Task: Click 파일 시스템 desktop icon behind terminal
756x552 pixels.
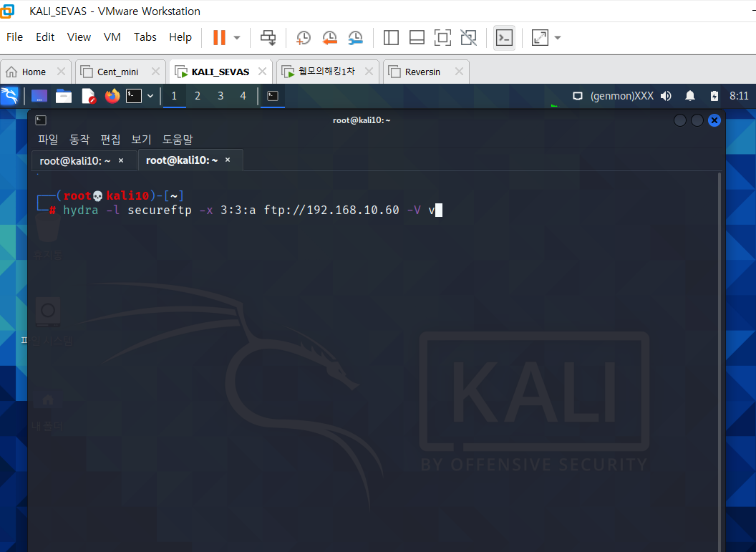Action: point(47,321)
